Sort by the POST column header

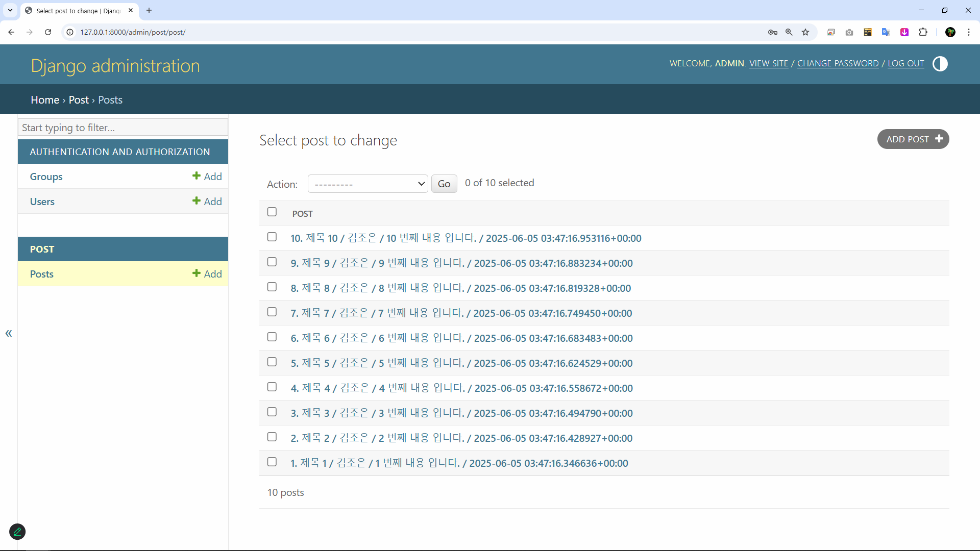point(302,214)
